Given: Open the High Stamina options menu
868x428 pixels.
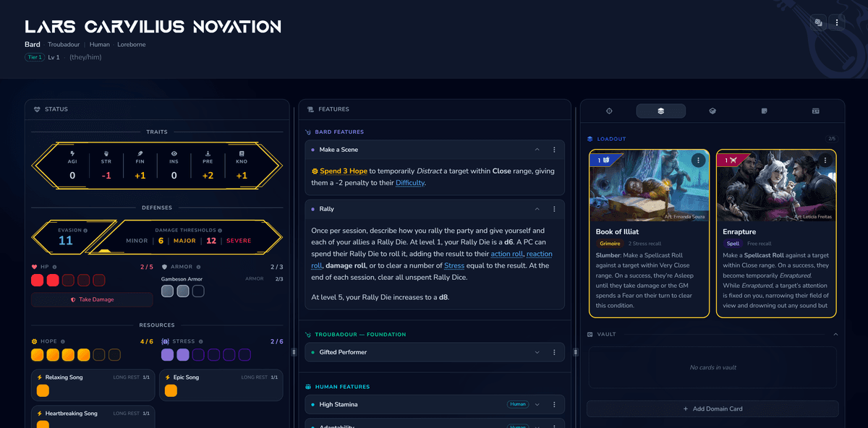Looking at the screenshot, I should pos(554,404).
